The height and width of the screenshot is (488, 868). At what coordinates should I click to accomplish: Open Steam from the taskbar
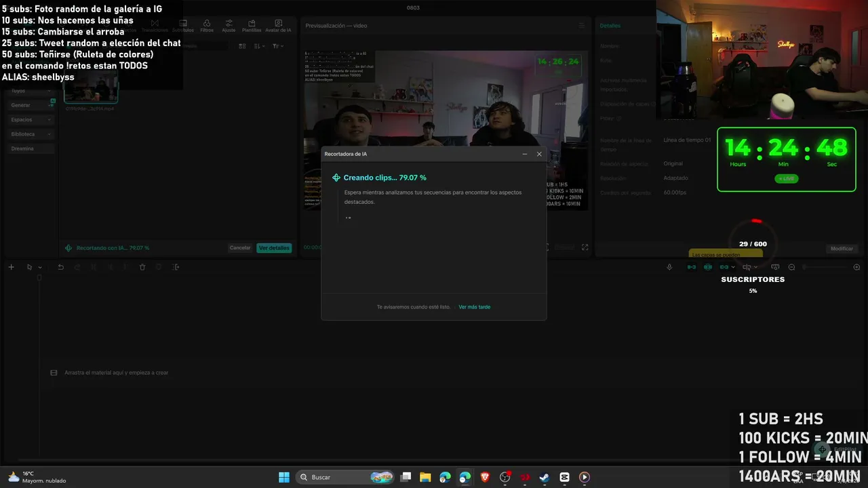pos(544,477)
